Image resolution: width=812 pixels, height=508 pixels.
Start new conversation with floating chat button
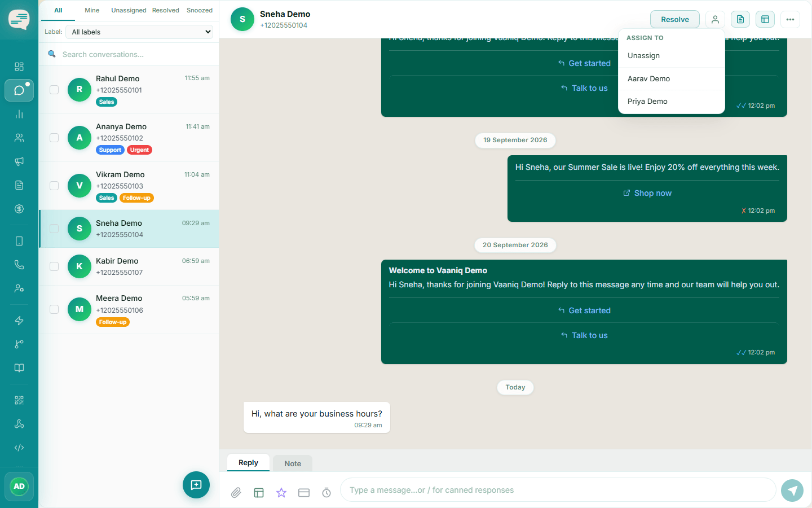tap(196, 485)
